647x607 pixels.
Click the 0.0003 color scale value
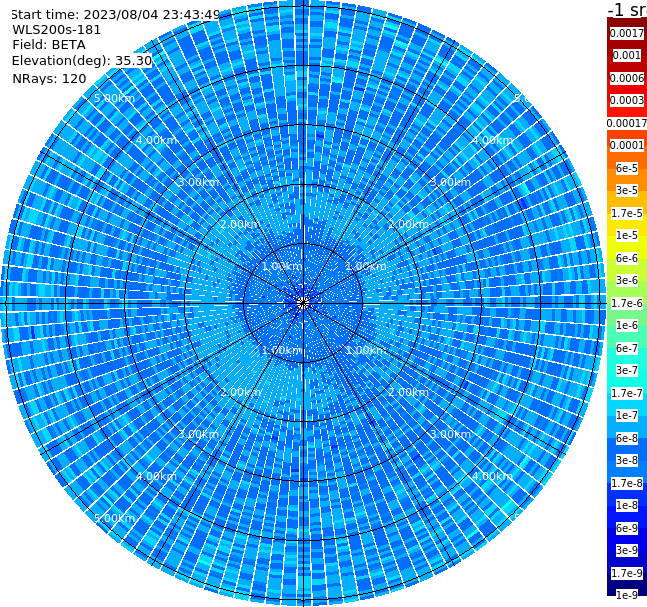pyautogui.click(x=627, y=100)
